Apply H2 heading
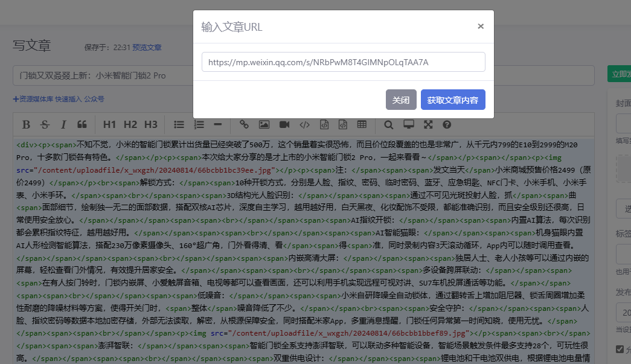 tap(130, 125)
